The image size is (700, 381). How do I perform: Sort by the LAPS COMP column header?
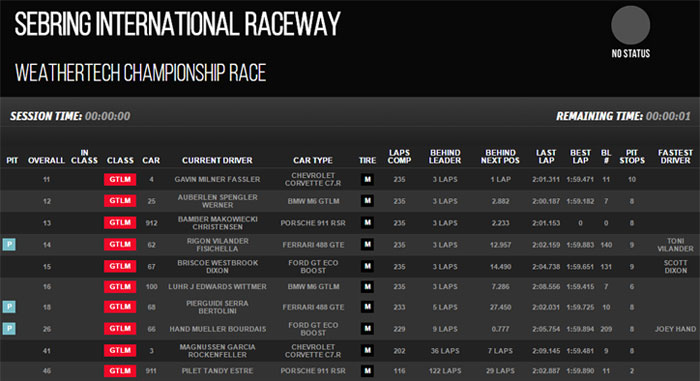(x=399, y=156)
